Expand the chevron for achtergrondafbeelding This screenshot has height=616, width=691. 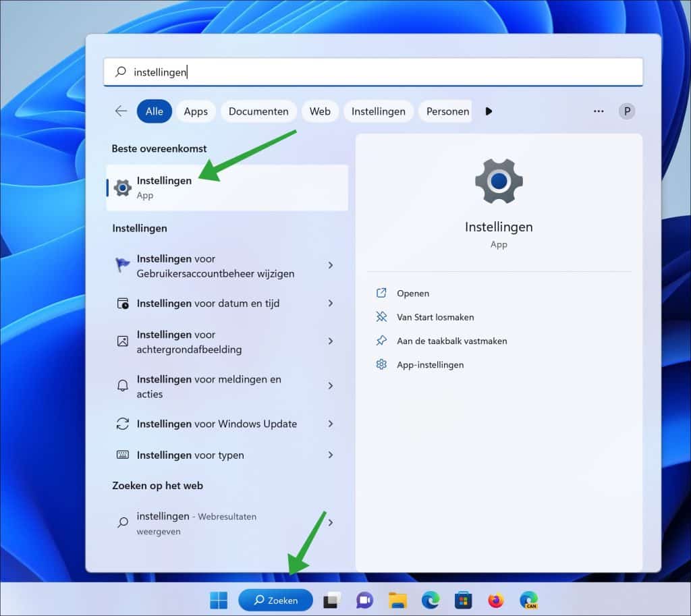tap(331, 341)
